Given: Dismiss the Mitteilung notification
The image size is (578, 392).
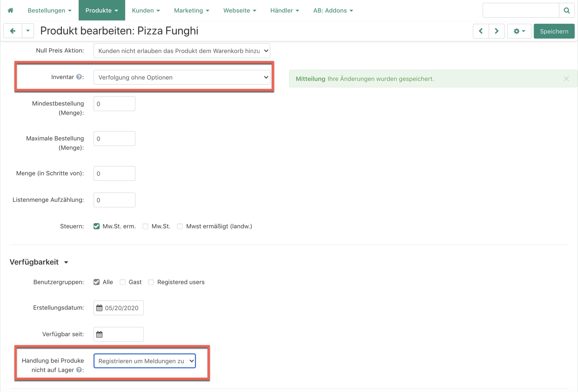Looking at the screenshot, I should [566, 79].
